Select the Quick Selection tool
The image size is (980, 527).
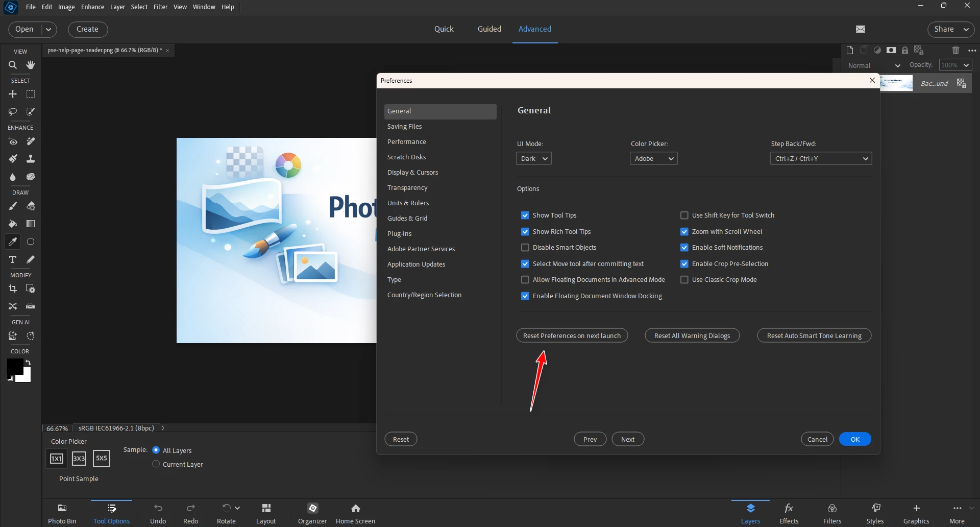[x=31, y=111]
